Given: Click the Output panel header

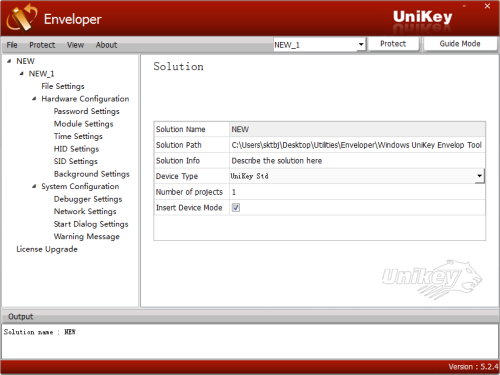Looking at the screenshot, I should (x=250, y=316).
